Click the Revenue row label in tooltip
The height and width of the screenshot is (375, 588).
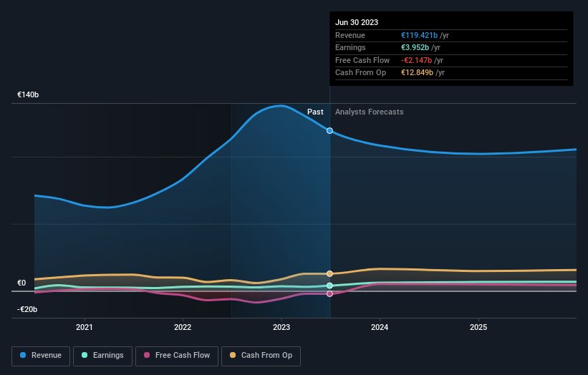pos(350,35)
